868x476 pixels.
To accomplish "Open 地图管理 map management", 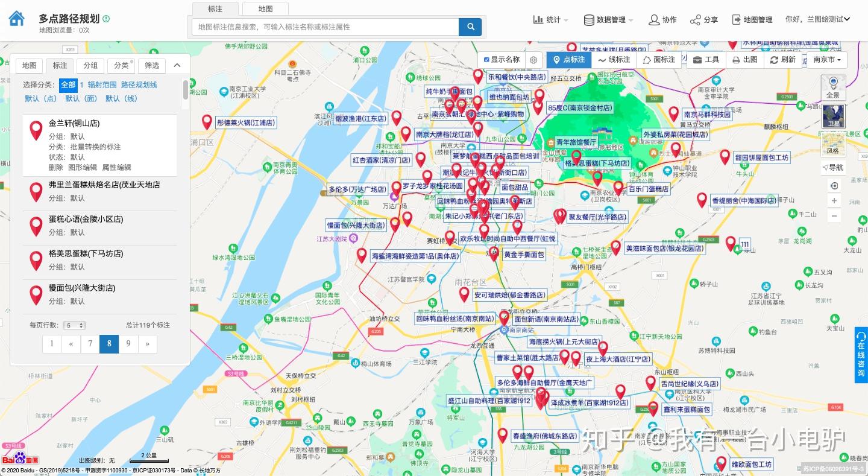I will tap(752, 19).
